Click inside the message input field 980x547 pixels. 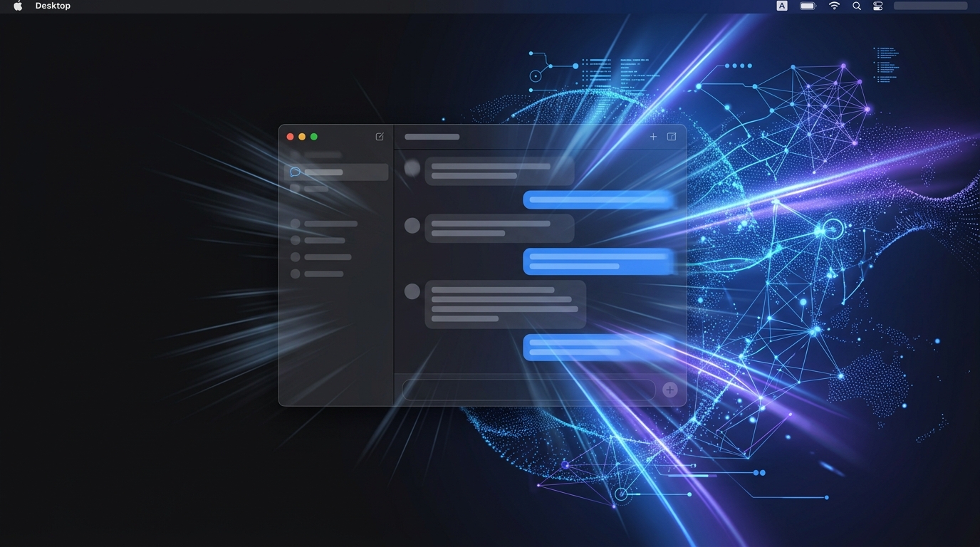(527, 390)
